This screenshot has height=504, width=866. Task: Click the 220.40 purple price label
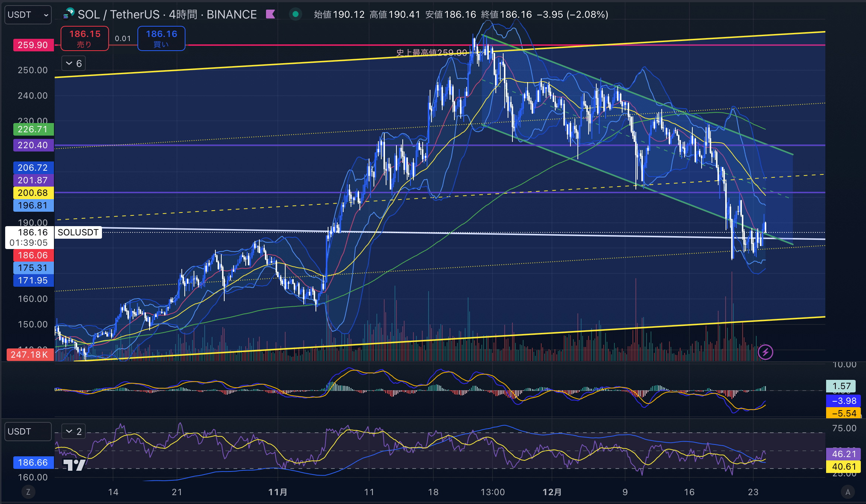[33, 145]
